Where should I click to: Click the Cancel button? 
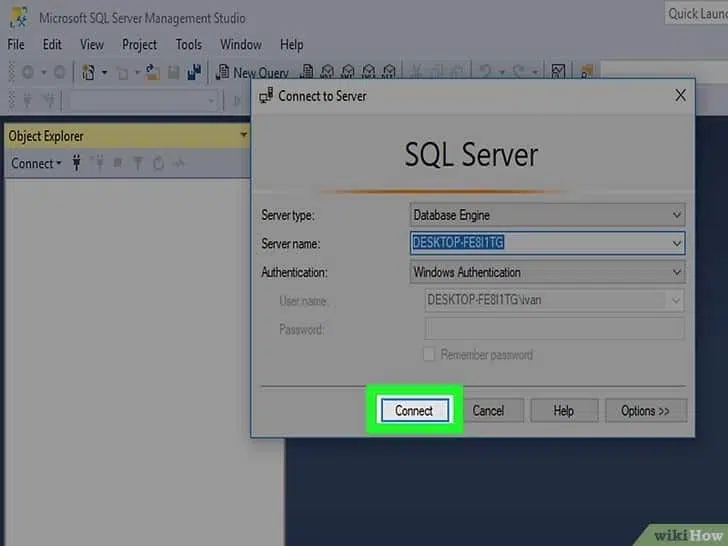[488, 410]
